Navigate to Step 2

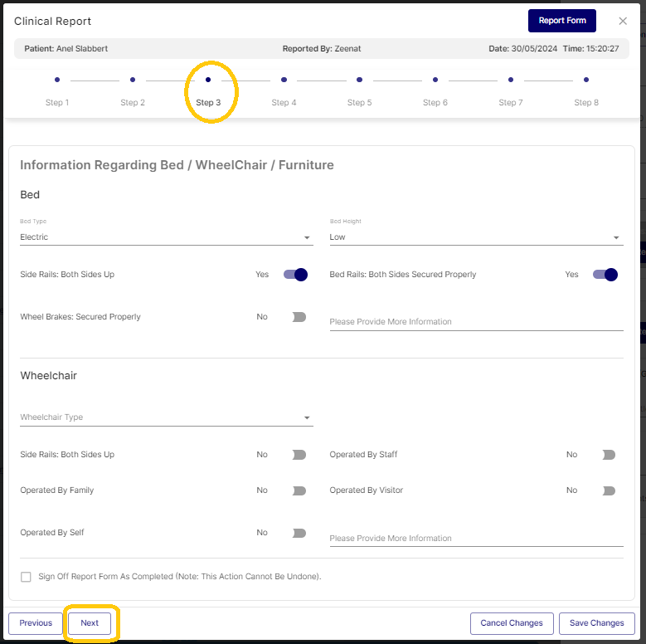(133, 80)
